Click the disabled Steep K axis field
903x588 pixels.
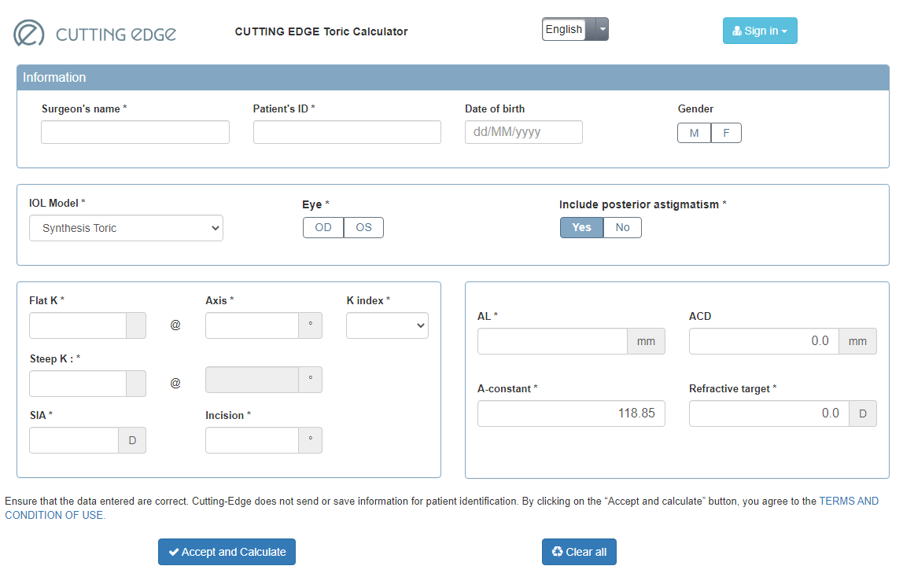(x=252, y=380)
